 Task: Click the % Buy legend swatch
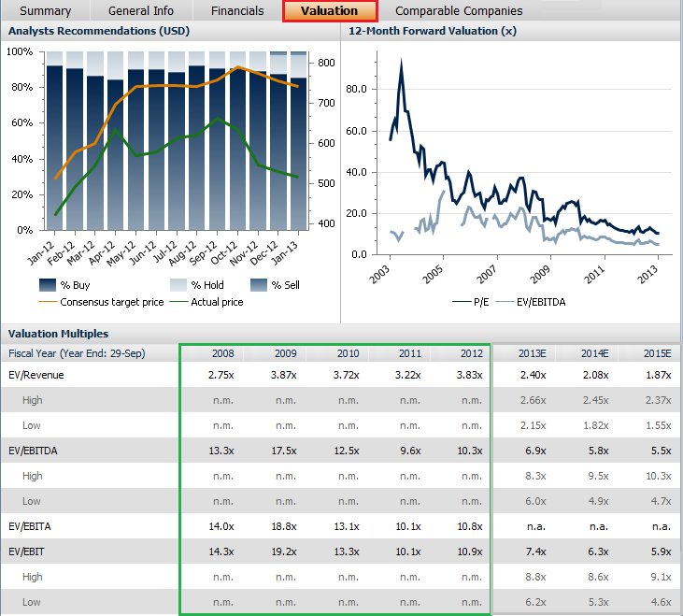pyautogui.click(x=48, y=285)
